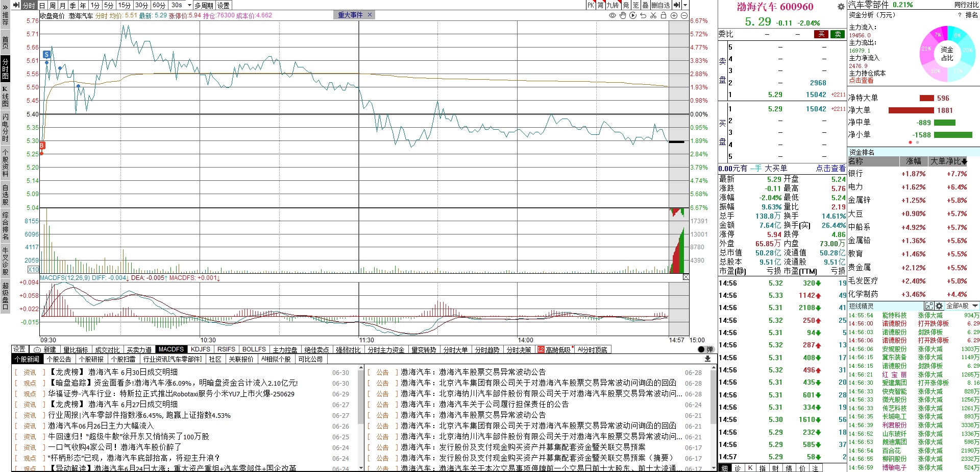Click the undo arrow icon above chart
Screen dimensions: 980x472
(643, 15)
